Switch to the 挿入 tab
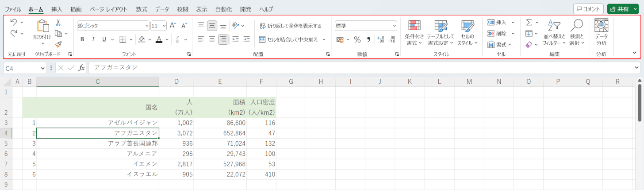The width and height of the screenshot is (644, 190). click(57, 9)
